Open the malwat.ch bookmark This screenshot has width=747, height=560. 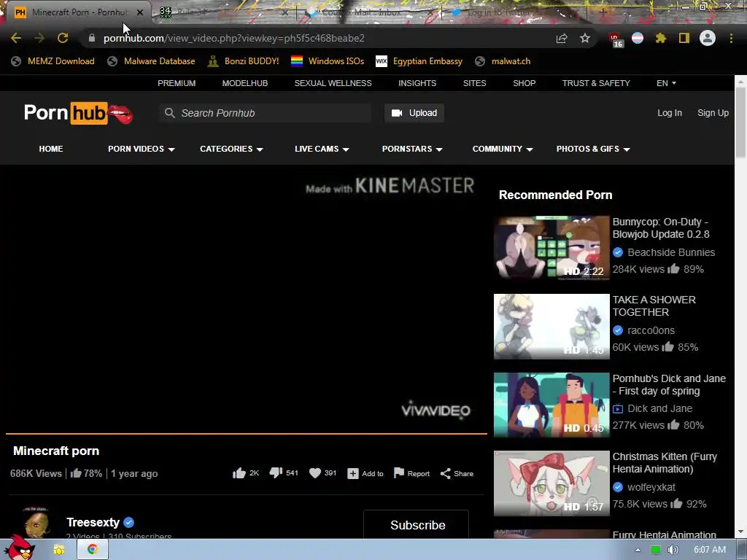point(503,61)
